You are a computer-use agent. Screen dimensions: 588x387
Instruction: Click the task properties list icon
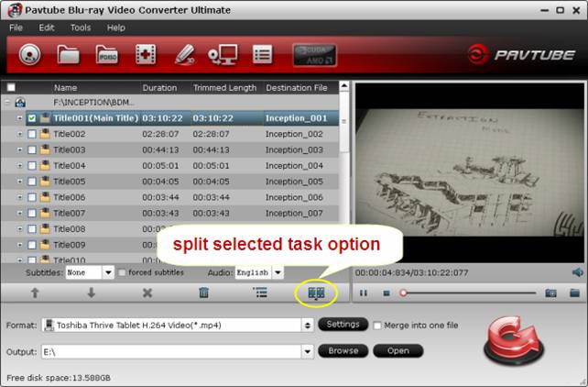click(260, 293)
